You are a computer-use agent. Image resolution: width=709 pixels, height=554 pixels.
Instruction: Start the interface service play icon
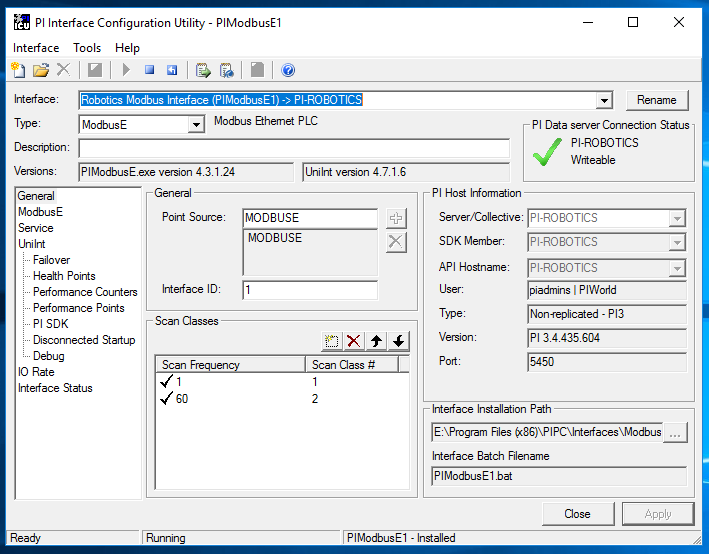pos(126,70)
